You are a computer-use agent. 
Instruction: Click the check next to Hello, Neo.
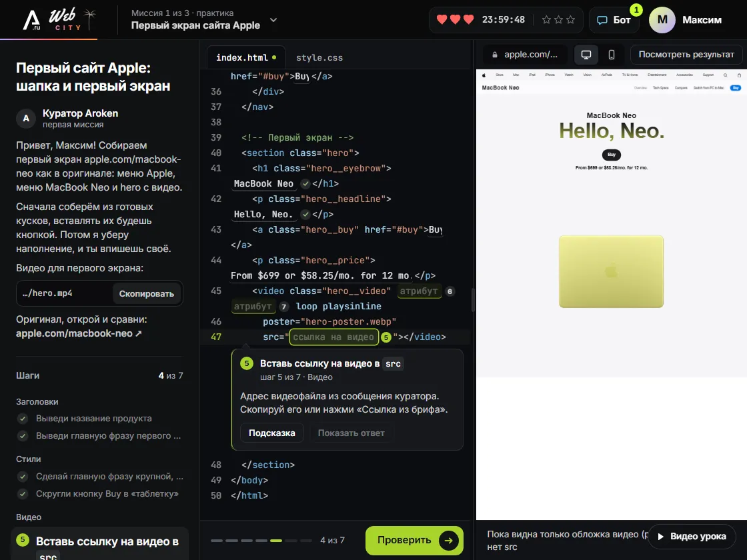point(305,214)
